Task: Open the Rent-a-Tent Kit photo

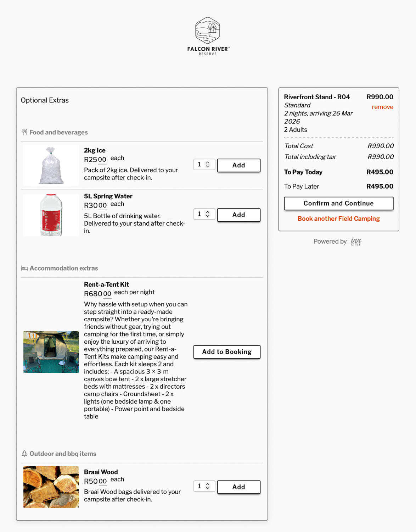Action: point(51,352)
